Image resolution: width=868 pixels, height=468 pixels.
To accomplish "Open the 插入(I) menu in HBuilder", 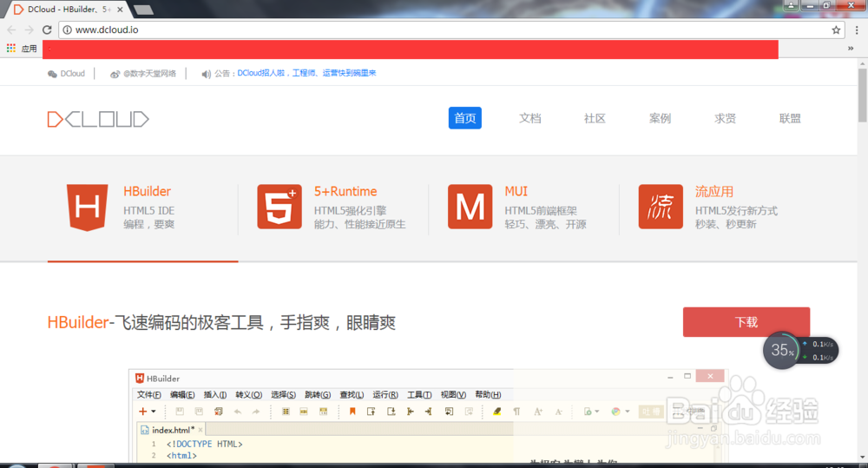I will pyautogui.click(x=214, y=394).
